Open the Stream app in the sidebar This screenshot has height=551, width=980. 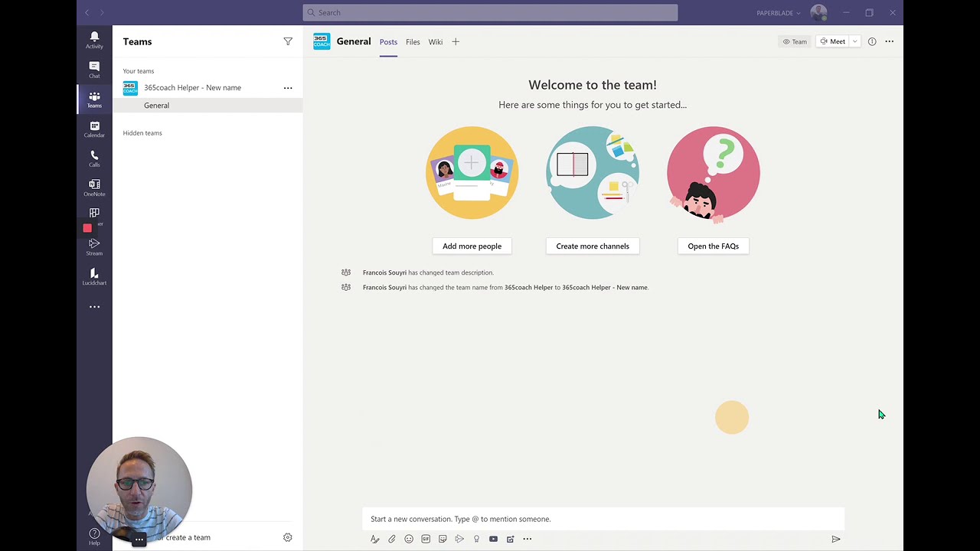coord(94,246)
